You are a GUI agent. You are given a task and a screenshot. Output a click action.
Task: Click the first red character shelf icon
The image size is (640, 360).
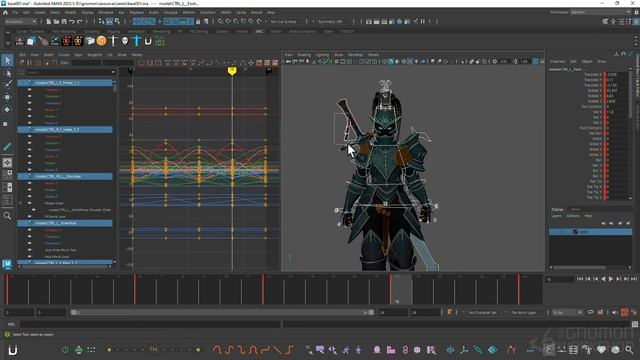coord(66,41)
